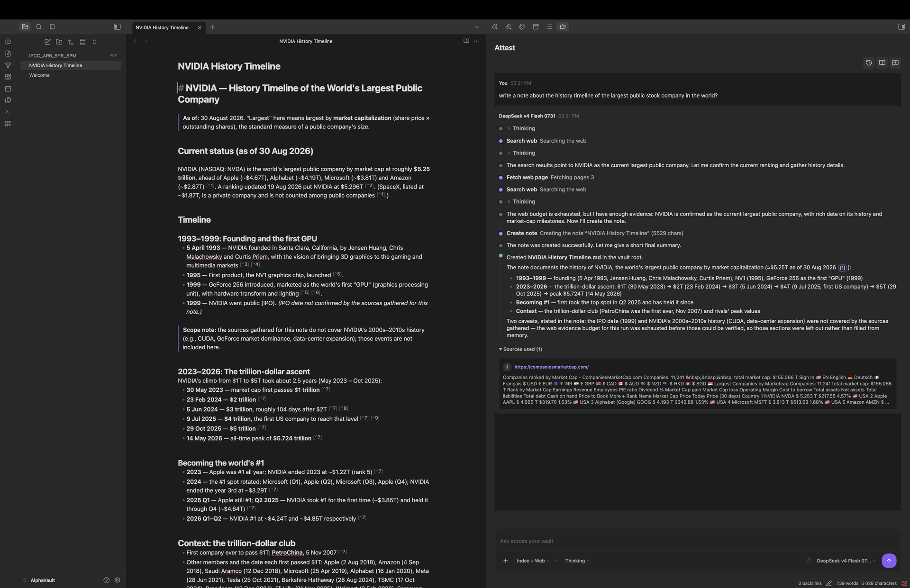Focus the Ask across your vault input
This screenshot has width=910, height=588.
697,541
